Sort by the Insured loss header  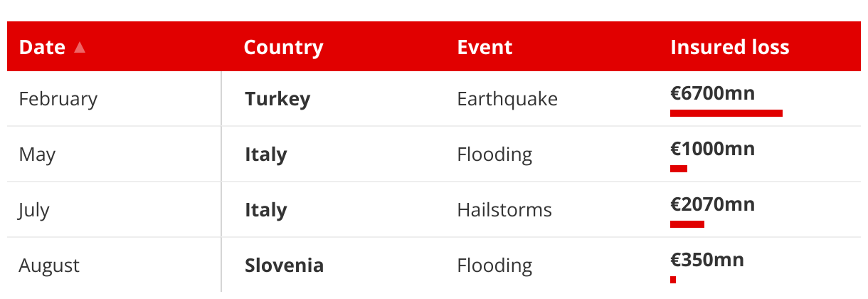[730, 47]
